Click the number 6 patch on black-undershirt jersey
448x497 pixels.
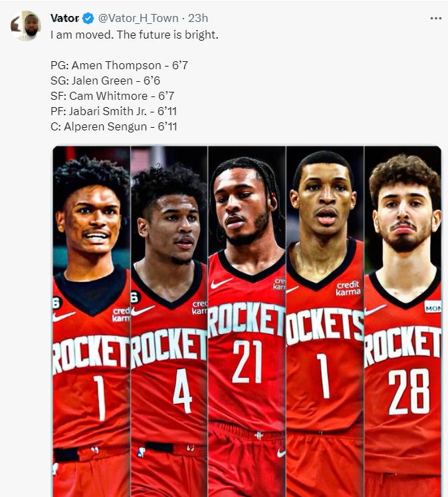[x=56, y=303]
